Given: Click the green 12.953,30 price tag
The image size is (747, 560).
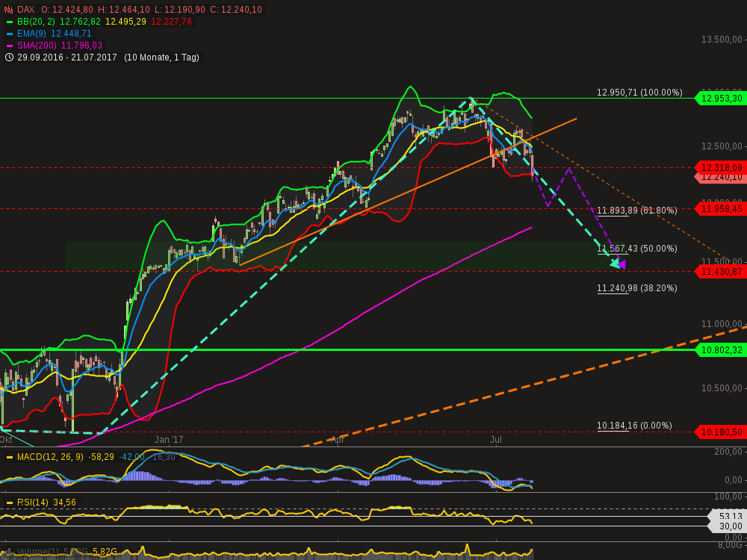Looking at the screenshot, I should tap(722, 99).
